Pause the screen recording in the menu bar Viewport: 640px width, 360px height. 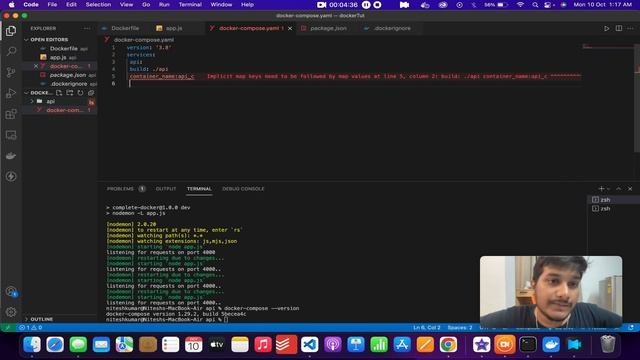click(x=366, y=4)
